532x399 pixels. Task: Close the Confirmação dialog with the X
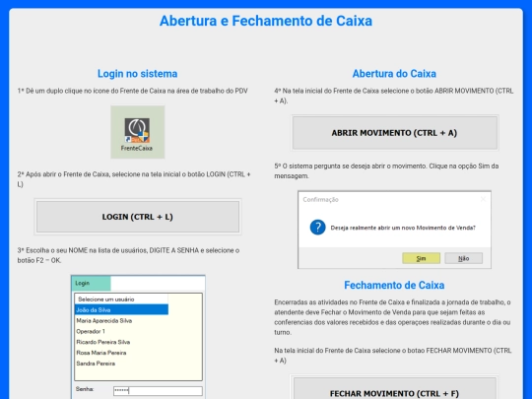tap(483, 199)
